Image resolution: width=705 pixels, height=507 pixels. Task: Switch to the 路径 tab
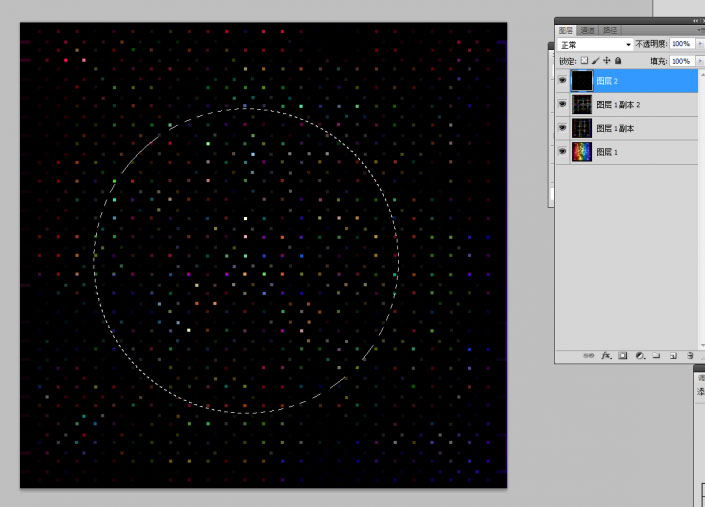[610, 30]
